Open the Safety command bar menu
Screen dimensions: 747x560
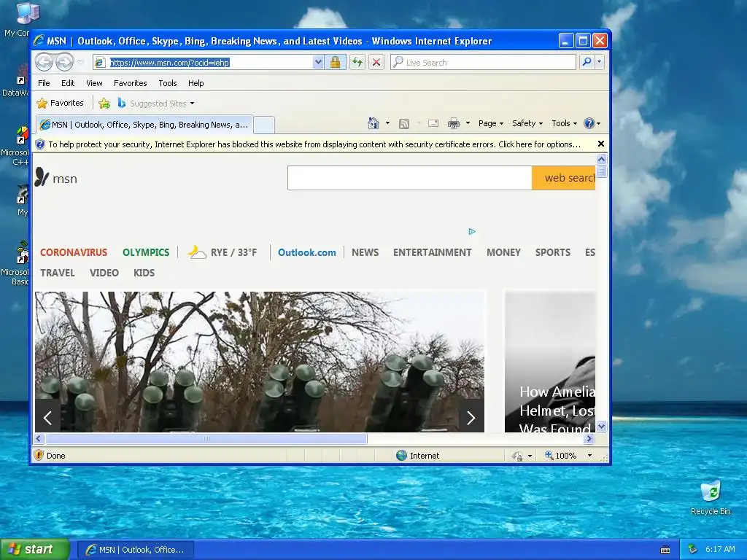(527, 123)
